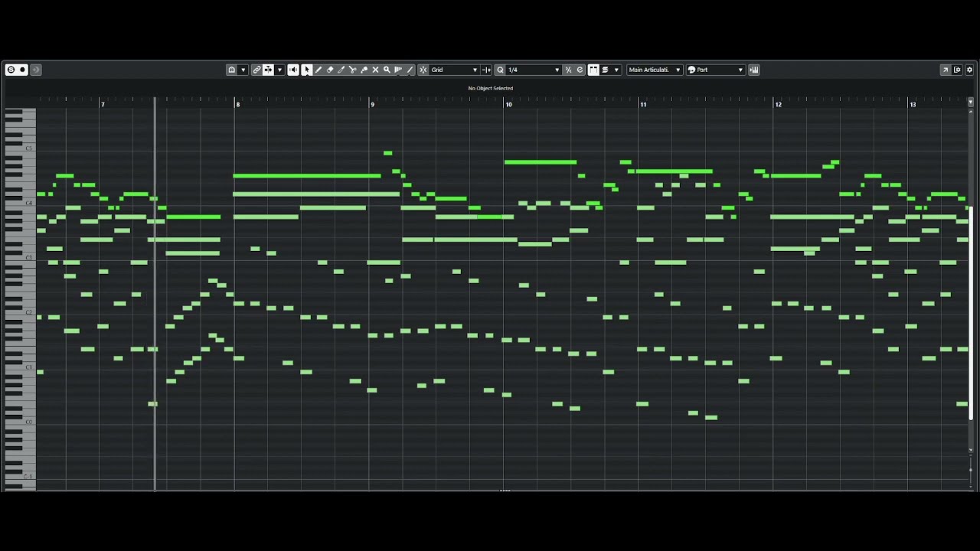Select the Object Selection arrow tool
Screen dimensions: 980x551
[306, 70]
